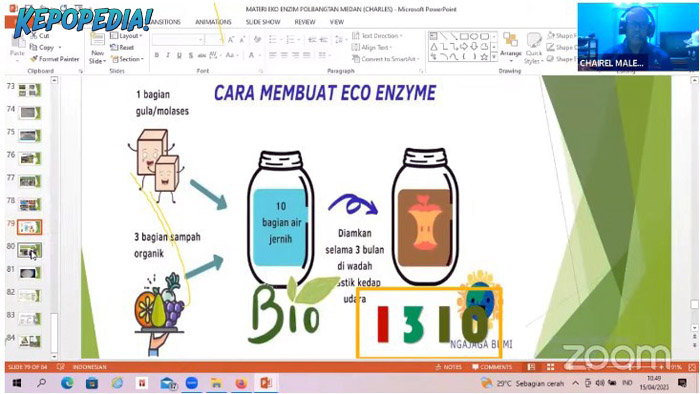Toggle Justify alignment

(307, 55)
